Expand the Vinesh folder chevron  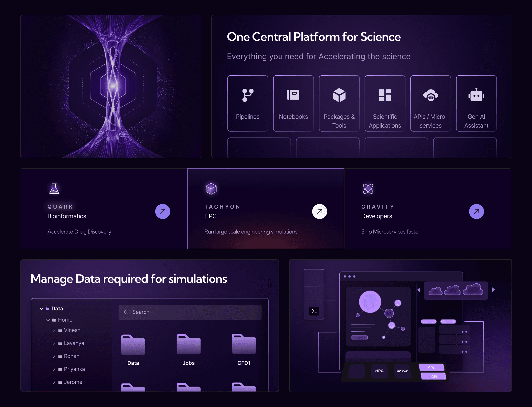tap(54, 330)
